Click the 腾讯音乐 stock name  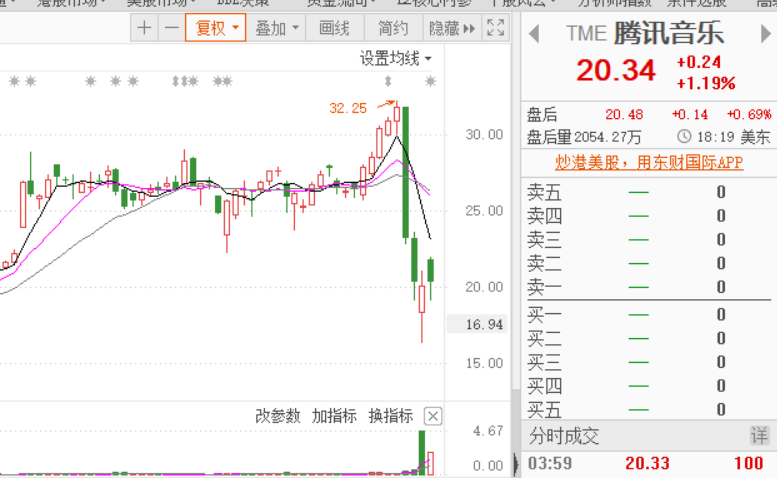[669, 34]
